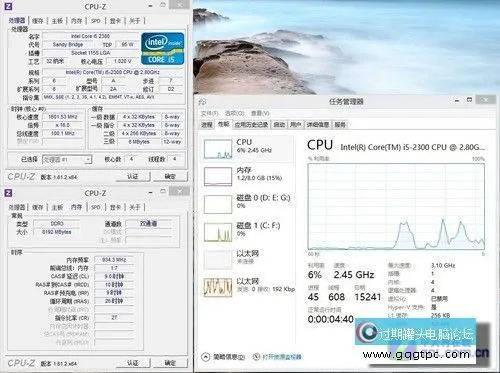Viewport: 500px width, 373px height.
Task: Click 认证 button in CPU-Z memory window
Action: point(133,363)
